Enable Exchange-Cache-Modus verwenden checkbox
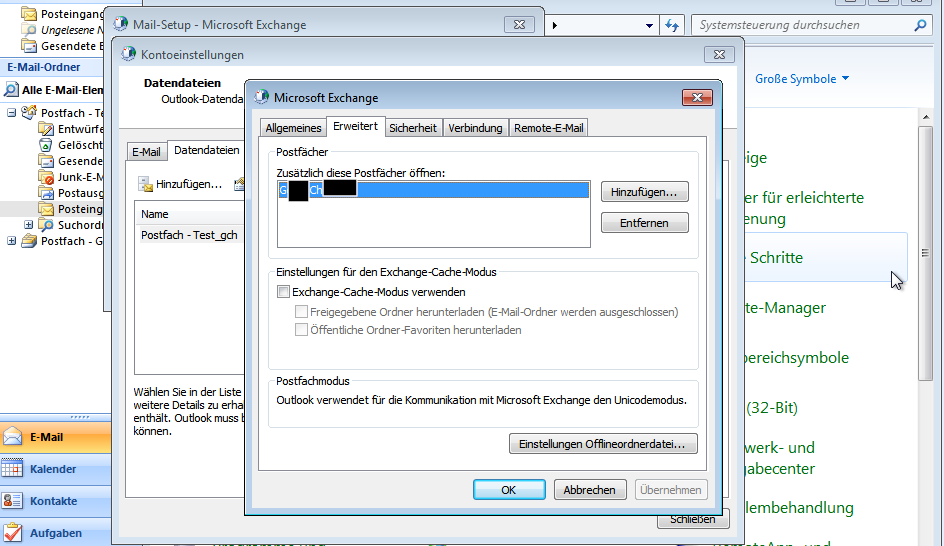Screen dimensions: 944x546 tap(284, 292)
